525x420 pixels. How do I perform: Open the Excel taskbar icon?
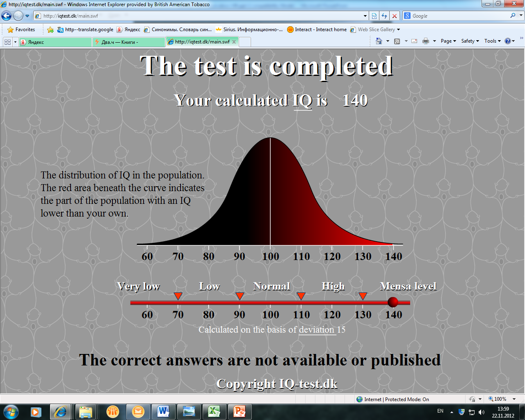(x=214, y=412)
